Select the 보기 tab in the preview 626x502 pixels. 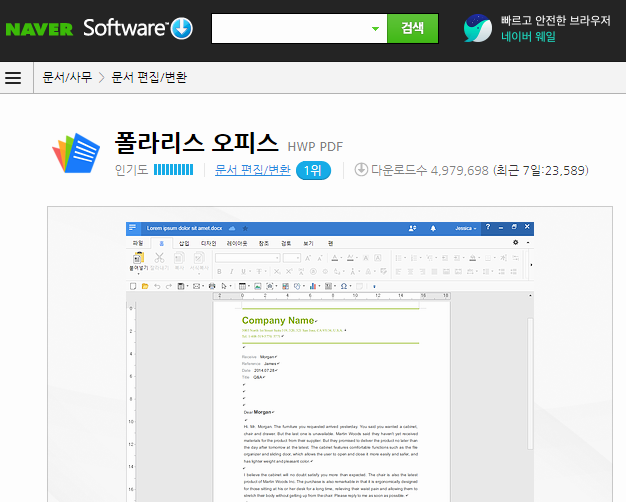[x=308, y=243]
